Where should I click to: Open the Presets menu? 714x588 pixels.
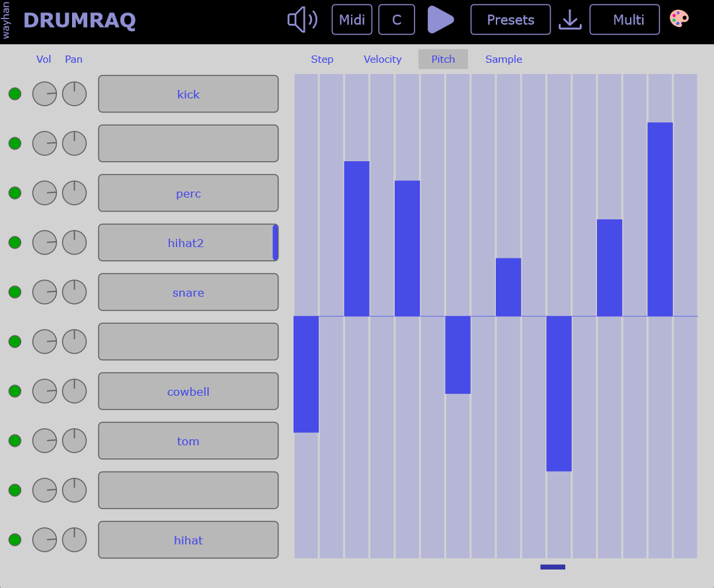point(510,20)
